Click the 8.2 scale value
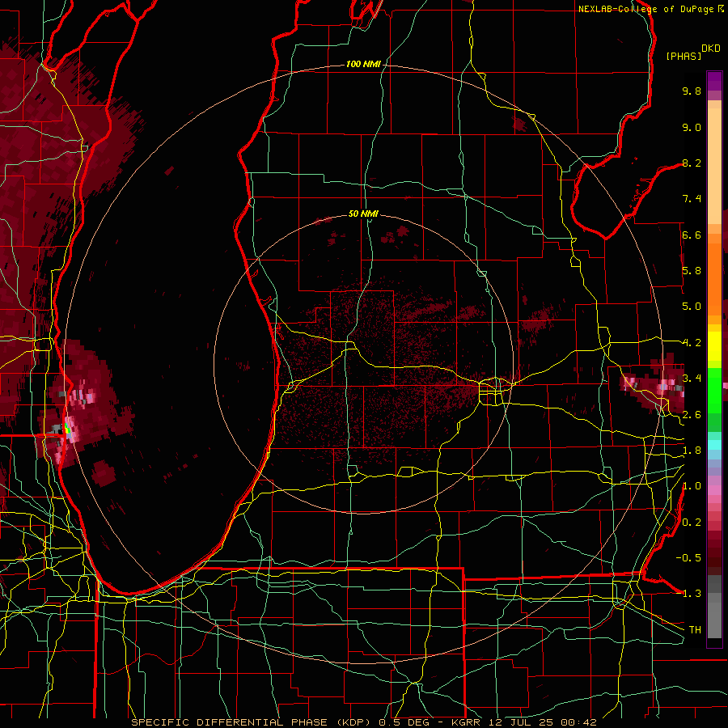The image size is (728, 728). [692, 163]
